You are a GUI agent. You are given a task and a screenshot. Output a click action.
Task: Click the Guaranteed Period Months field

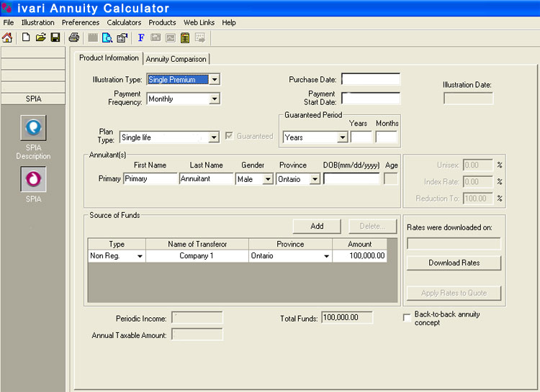pyautogui.click(x=387, y=137)
